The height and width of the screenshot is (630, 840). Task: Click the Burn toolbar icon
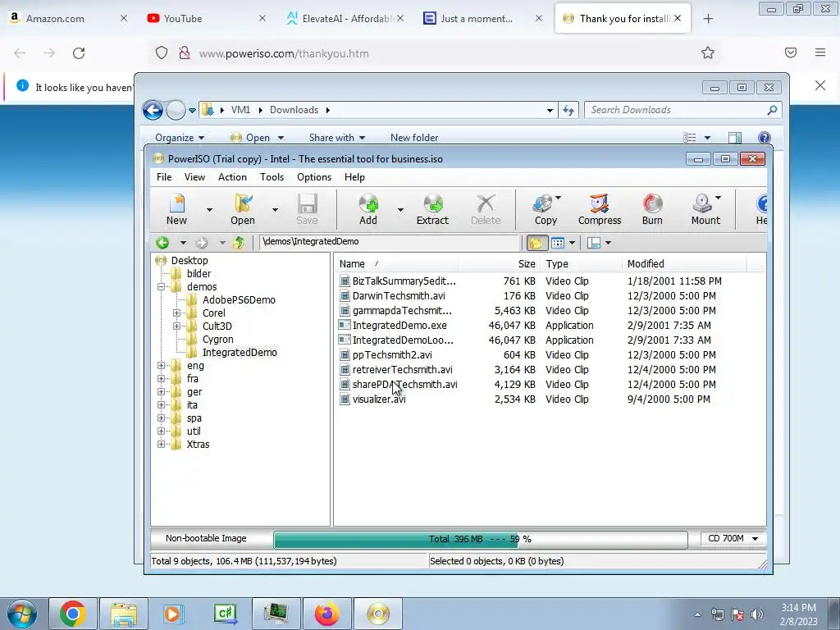[x=652, y=209]
